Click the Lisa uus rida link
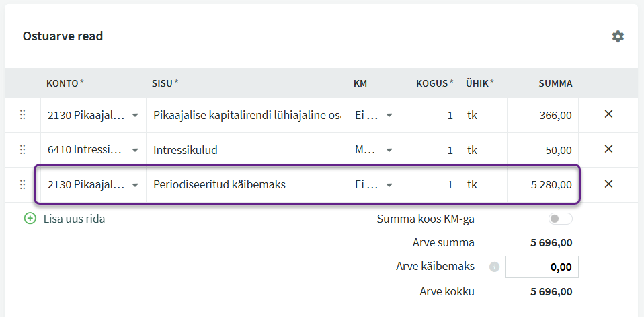 coord(75,219)
